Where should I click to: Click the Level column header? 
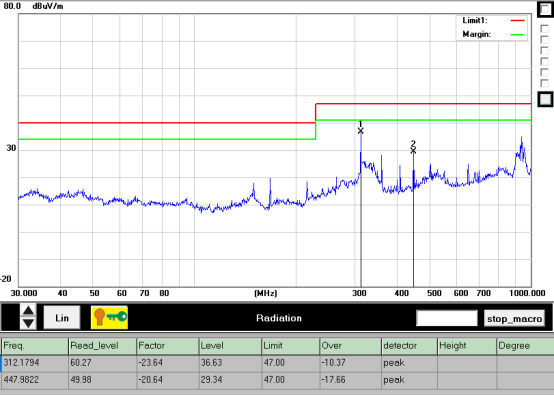point(230,346)
